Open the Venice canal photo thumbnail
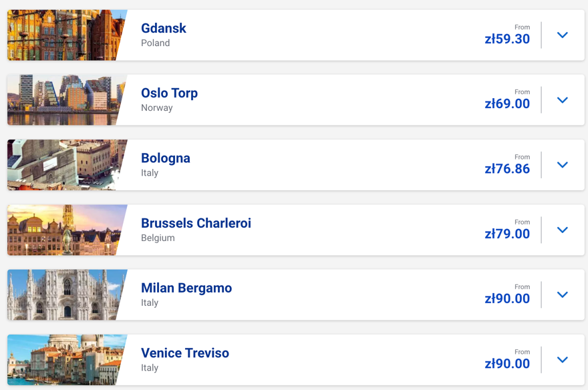This screenshot has width=588, height=390. click(x=65, y=360)
